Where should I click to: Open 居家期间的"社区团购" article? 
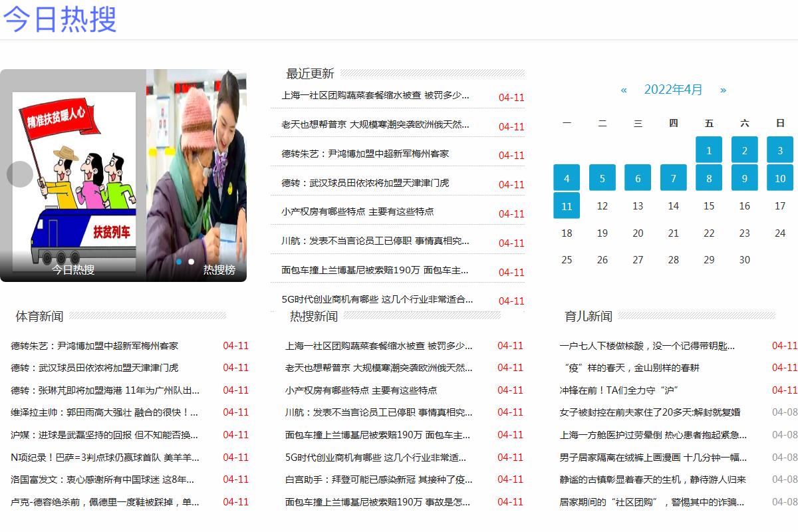652,502
